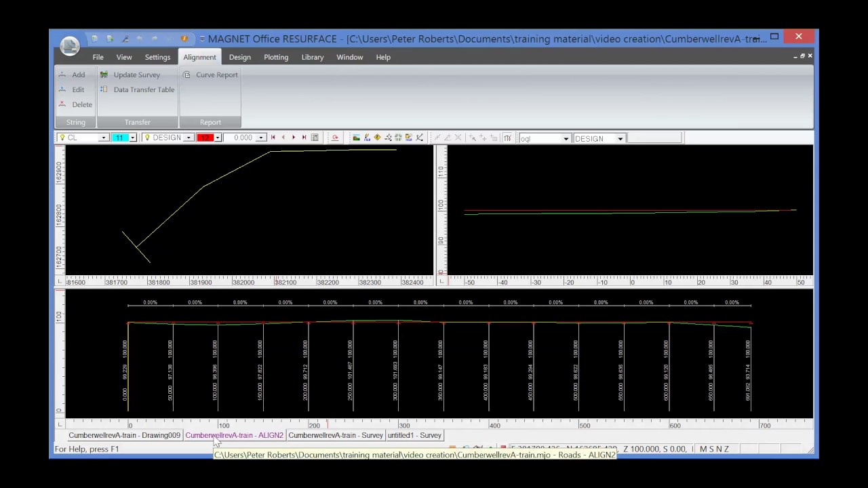Click the greyed add-point plus icon
This screenshot has width=868, height=488.
[483, 138]
